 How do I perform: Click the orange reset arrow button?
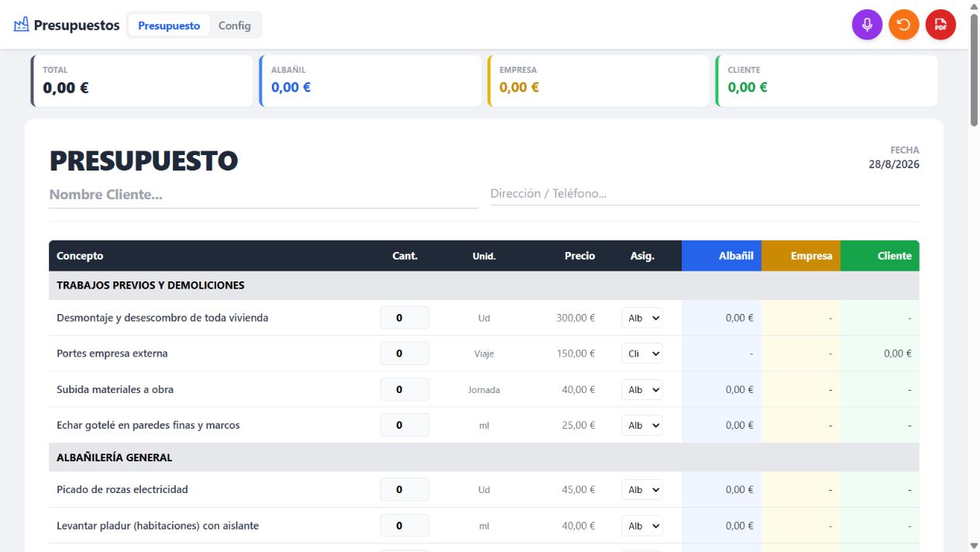[x=904, y=25]
